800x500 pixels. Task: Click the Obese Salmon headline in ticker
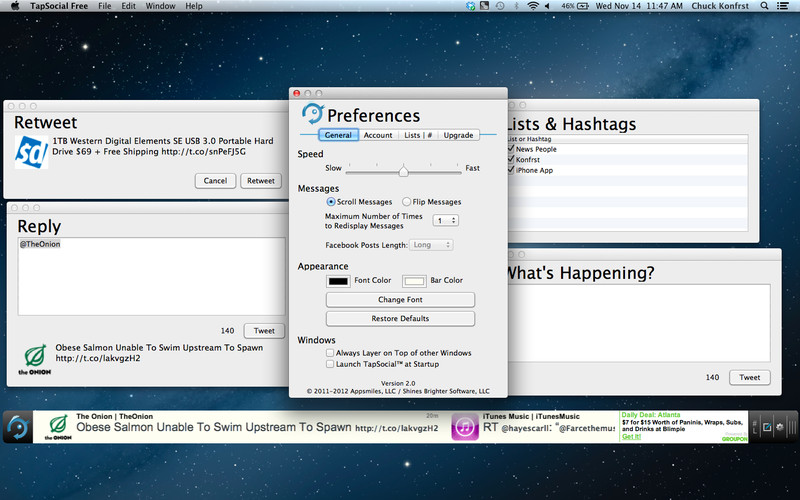pos(214,428)
